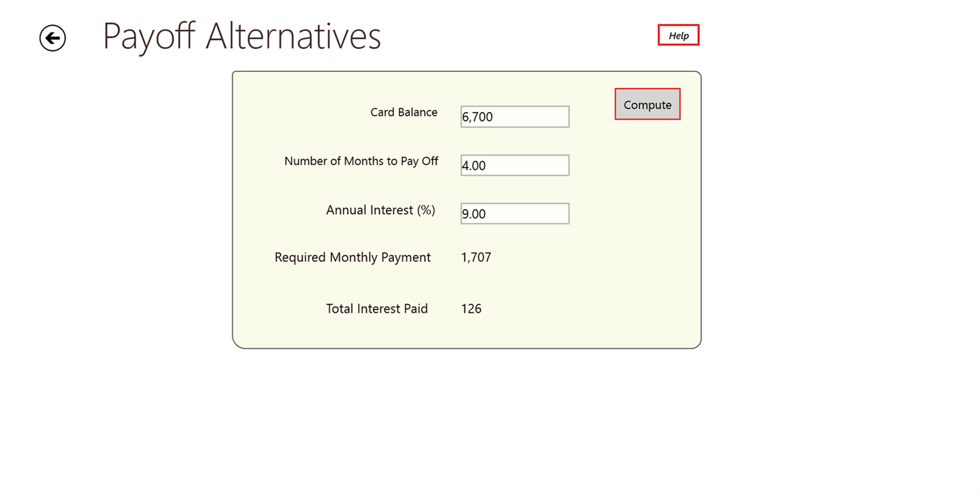Recalculate the payoff using Compute
Image resolution: width=980 pixels, height=495 pixels.
tap(647, 105)
